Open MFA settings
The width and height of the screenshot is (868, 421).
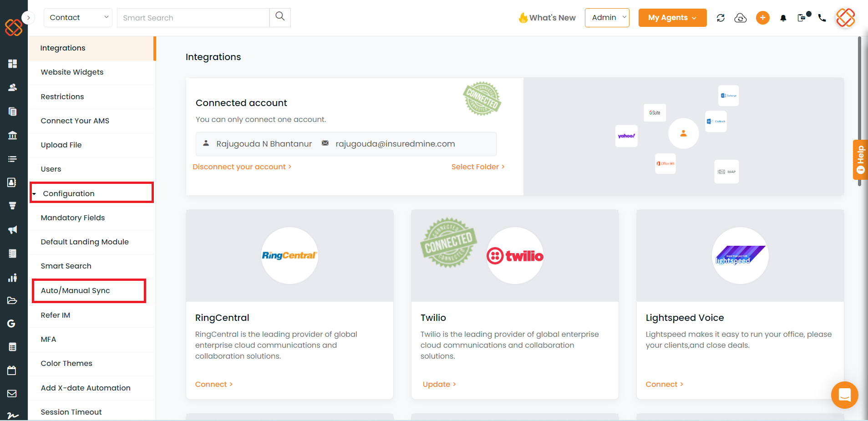pos(92,339)
